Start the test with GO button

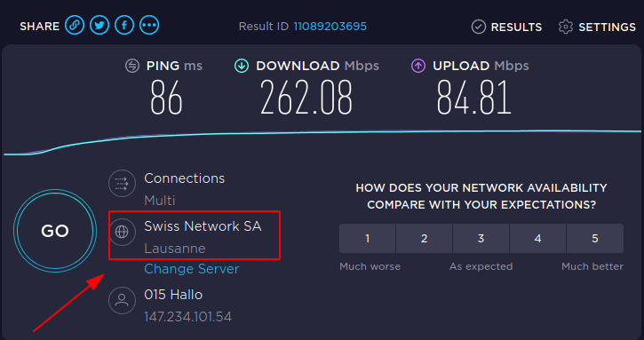tap(55, 231)
